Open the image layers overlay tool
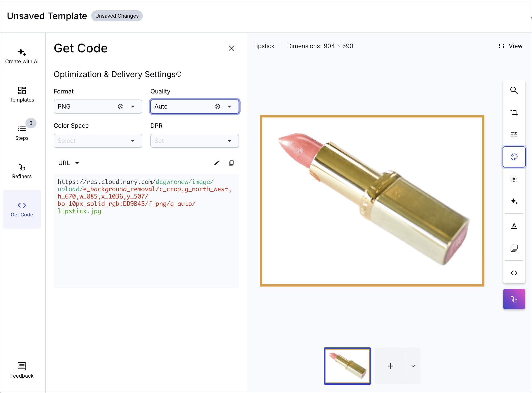Image resolution: width=532 pixels, height=393 pixels. (514, 248)
